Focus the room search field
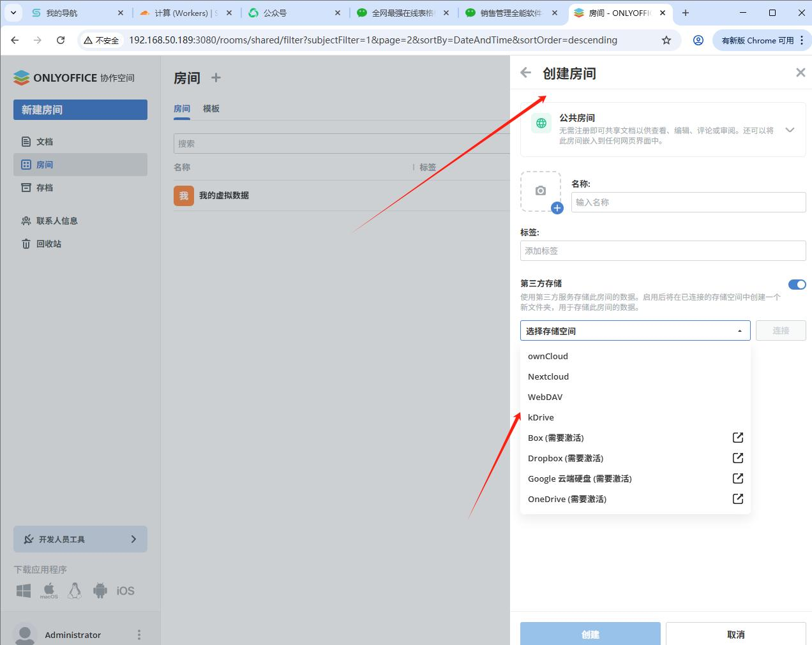The image size is (812, 645). click(x=342, y=144)
